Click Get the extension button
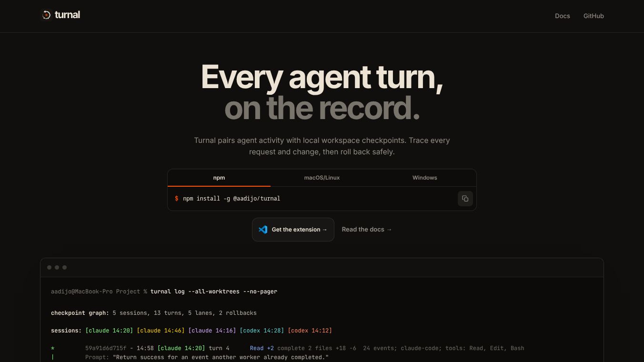The width and height of the screenshot is (644, 362). click(x=293, y=230)
